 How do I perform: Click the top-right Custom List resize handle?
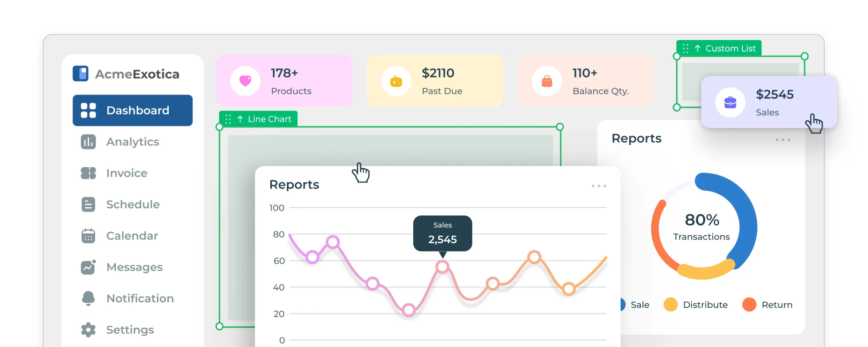[x=805, y=56]
